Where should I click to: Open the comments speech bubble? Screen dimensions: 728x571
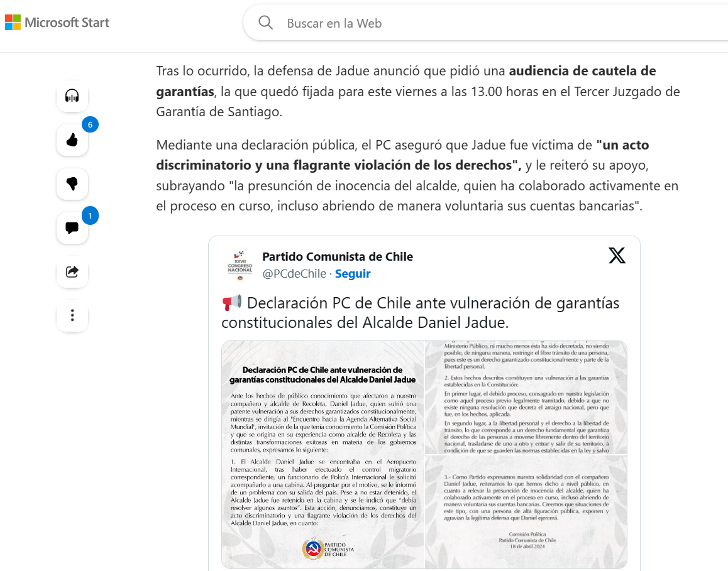click(72, 228)
